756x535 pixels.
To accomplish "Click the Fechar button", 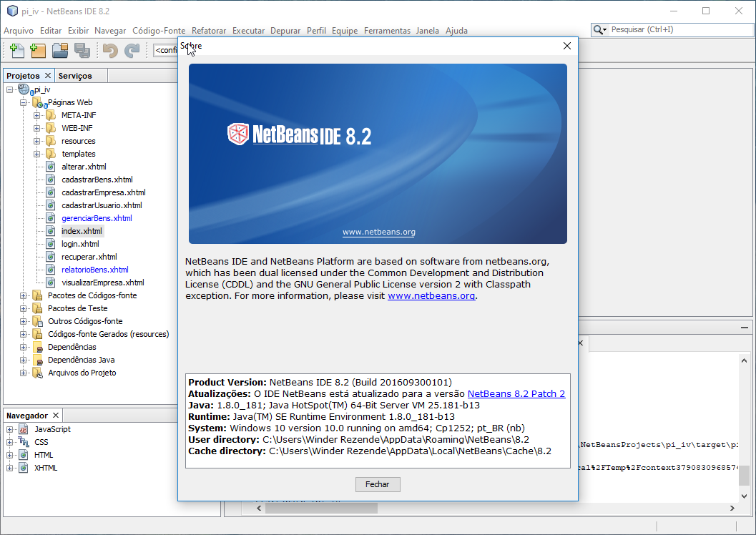I will (x=378, y=484).
